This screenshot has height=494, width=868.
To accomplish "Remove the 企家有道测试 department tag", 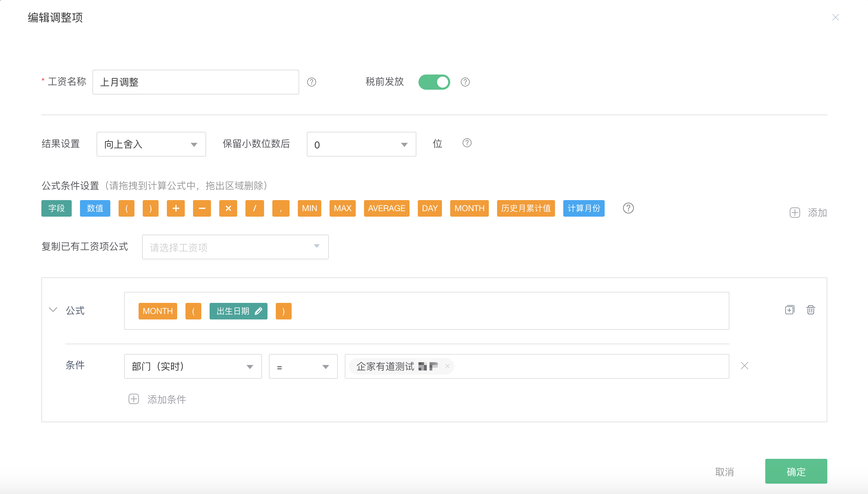I will tap(447, 366).
